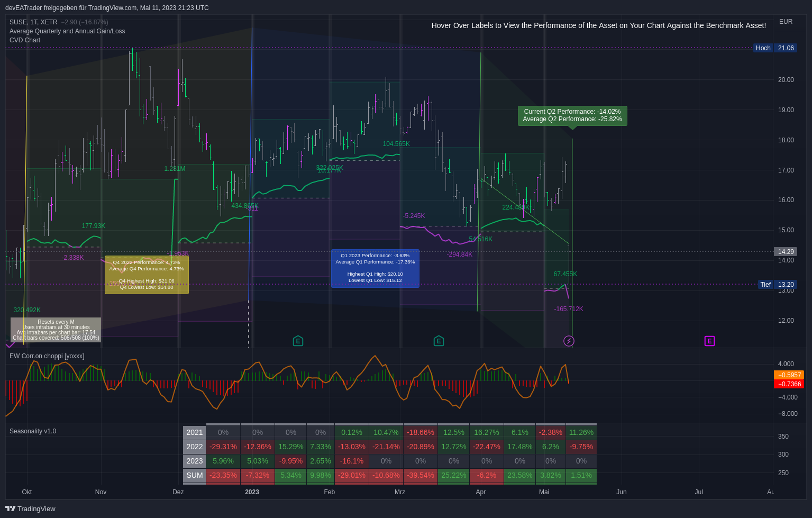Click the 2022 row header in seasonality table
This screenshot has height=518, width=812.
tap(194, 447)
